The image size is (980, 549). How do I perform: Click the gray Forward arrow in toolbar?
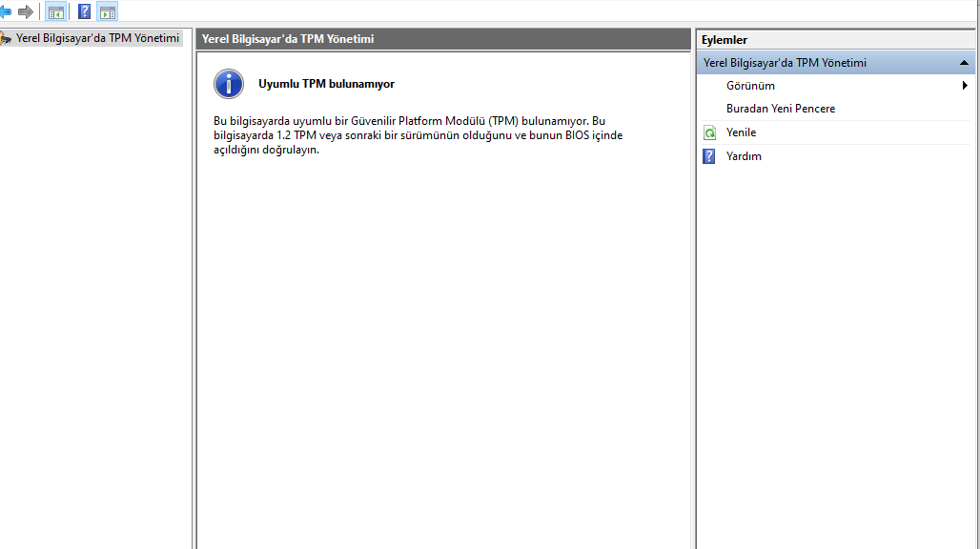[26, 11]
